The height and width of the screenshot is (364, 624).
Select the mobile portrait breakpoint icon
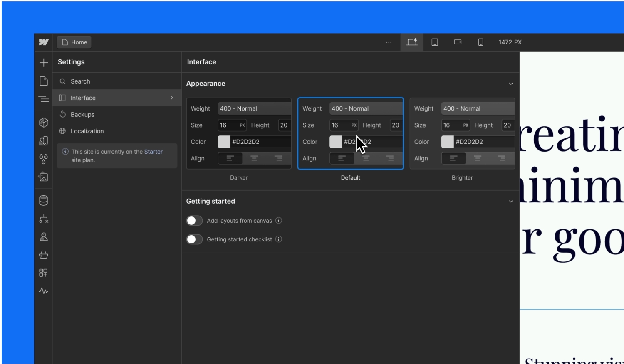point(480,42)
